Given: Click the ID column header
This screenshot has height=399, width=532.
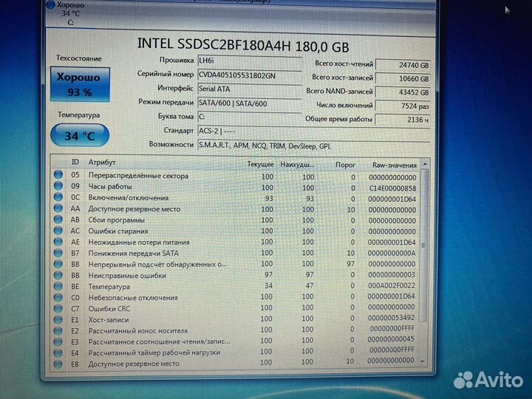Looking at the screenshot, I should (x=75, y=162).
